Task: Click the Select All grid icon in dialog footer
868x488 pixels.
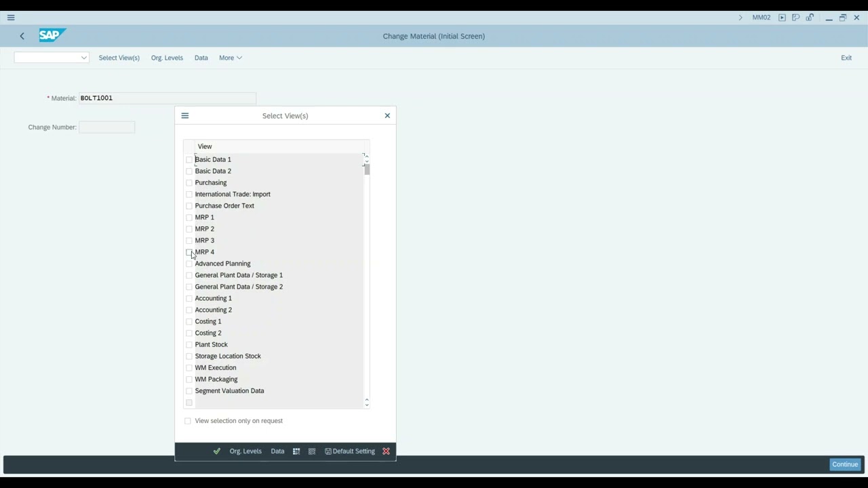Action: (296, 451)
